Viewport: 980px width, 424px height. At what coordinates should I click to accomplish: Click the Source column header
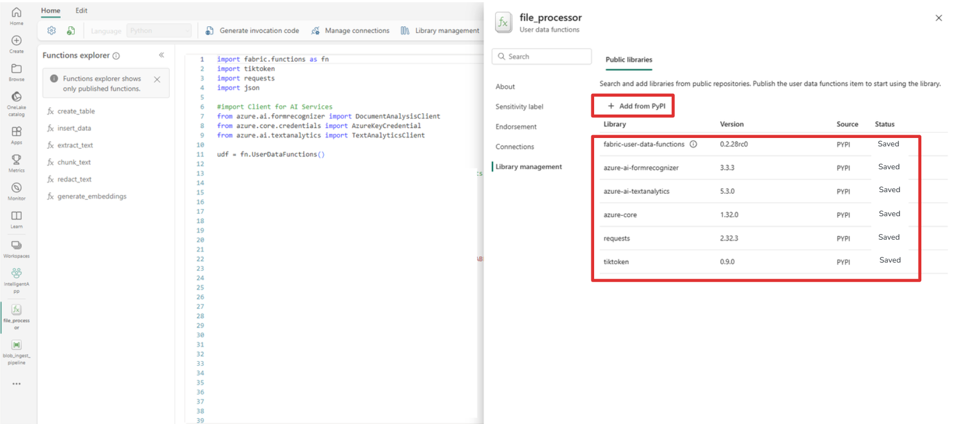(x=847, y=124)
